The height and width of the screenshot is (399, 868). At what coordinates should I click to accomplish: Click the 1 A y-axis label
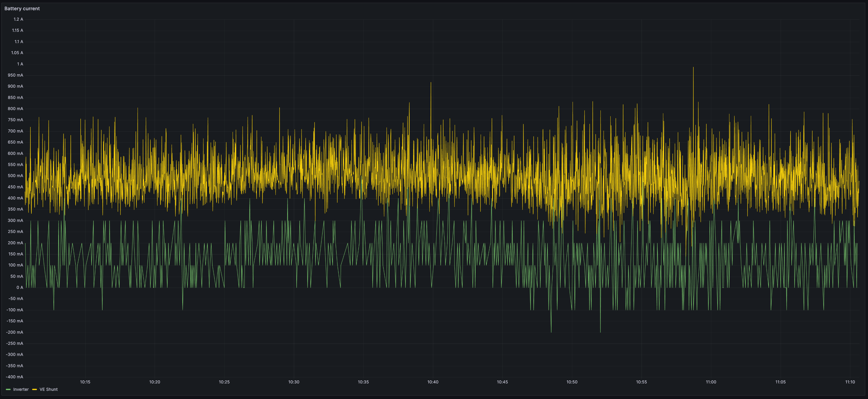[20, 64]
